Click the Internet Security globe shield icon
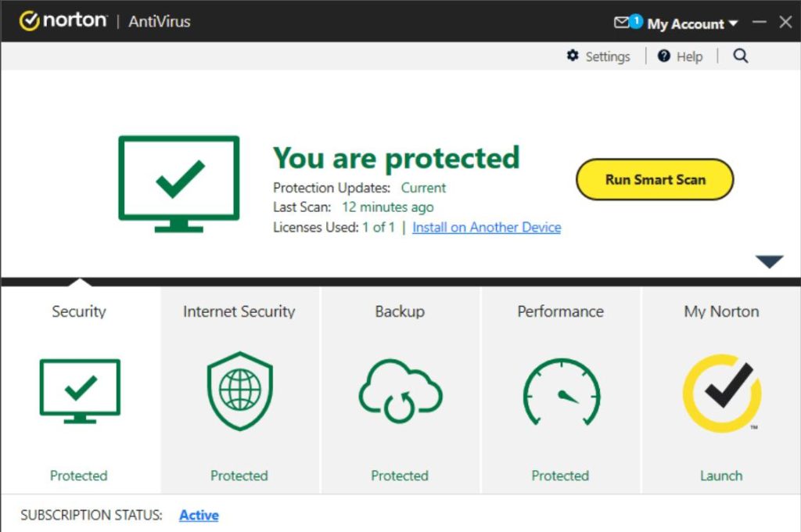Viewport: 801px width, 532px height. (239, 391)
